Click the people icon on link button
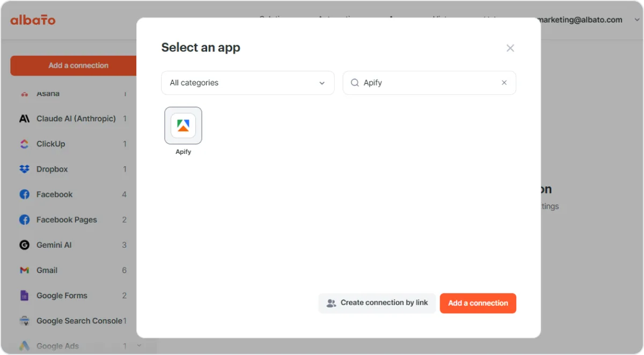Image resolution: width=644 pixels, height=355 pixels. pyautogui.click(x=331, y=303)
